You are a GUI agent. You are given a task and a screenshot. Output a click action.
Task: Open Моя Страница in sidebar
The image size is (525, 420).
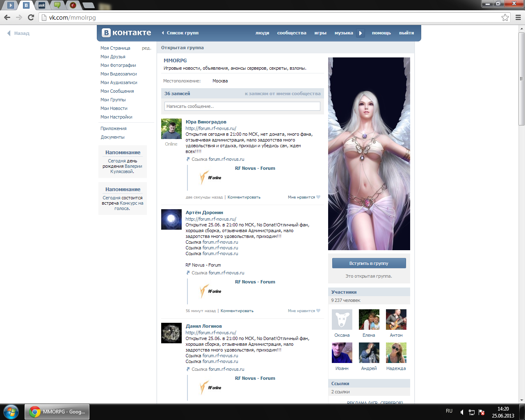(x=115, y=48)
